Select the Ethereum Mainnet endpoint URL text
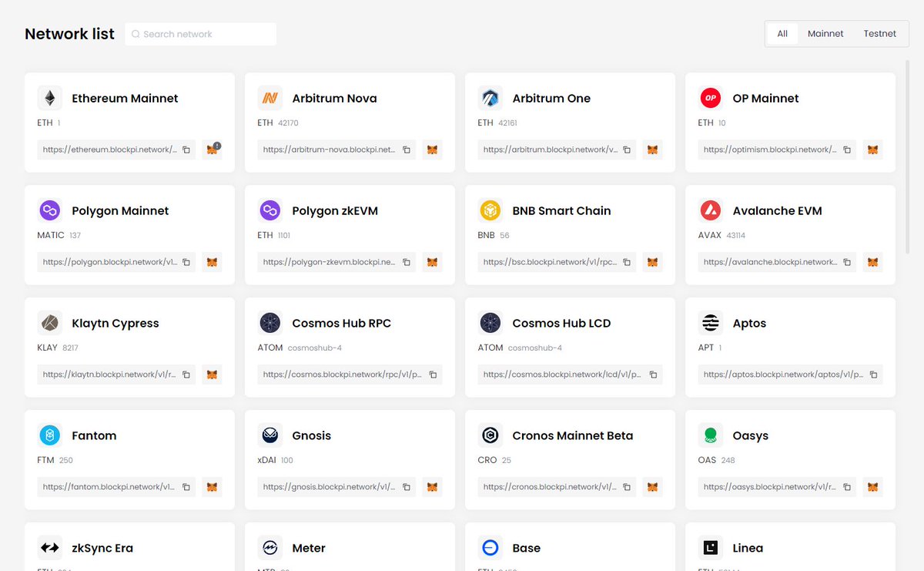 109,149
